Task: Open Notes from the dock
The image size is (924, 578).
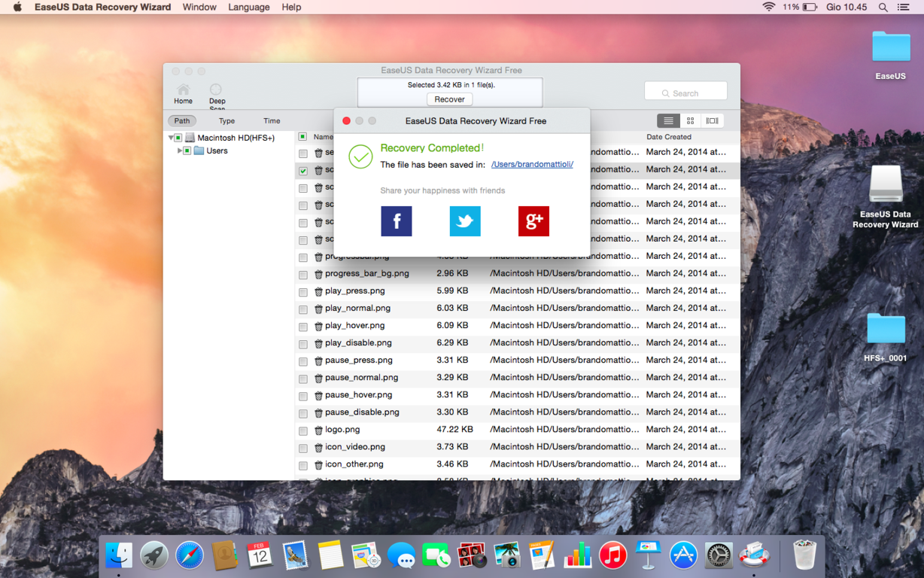Action: pos(330,556)
